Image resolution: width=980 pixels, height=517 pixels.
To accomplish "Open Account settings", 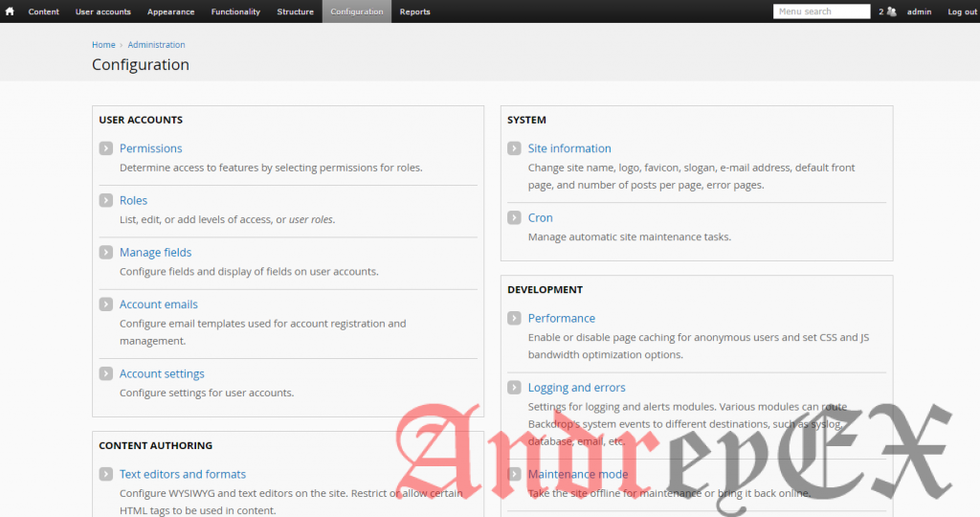I will (162, 373).
